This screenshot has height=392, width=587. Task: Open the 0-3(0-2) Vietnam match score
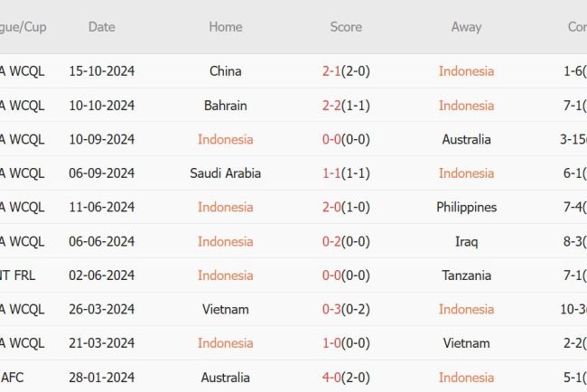346,310
